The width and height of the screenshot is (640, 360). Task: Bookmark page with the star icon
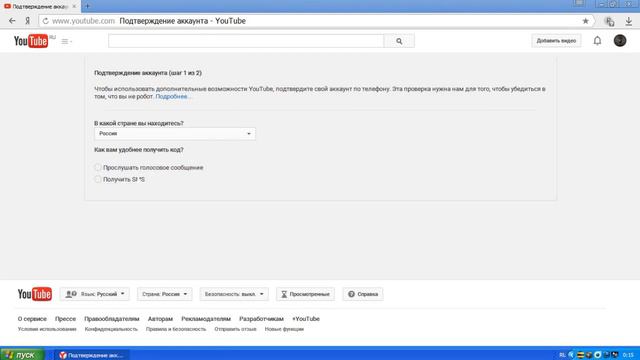pyautogui.click(x=585, y=21)
